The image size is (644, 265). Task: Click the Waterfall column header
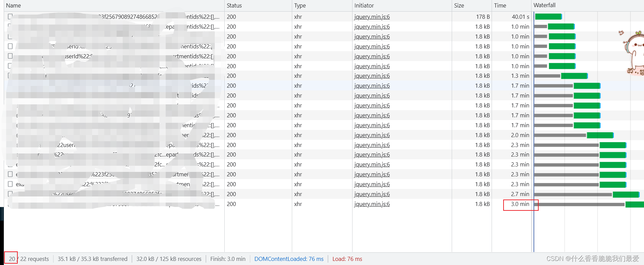(544, 5)
